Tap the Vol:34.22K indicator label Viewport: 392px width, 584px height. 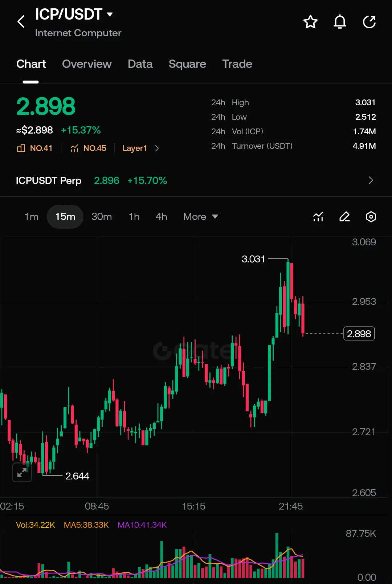(36, 525)
